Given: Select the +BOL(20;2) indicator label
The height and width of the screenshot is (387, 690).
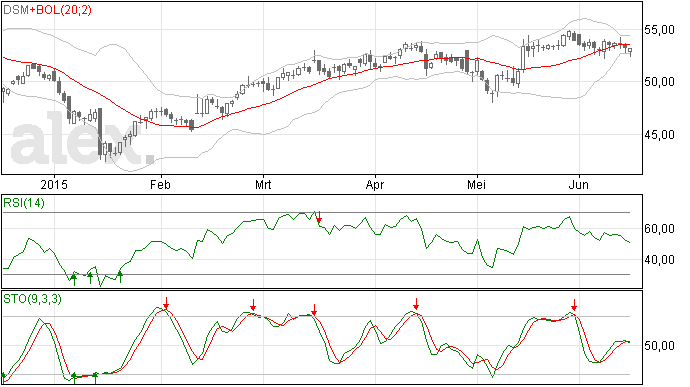Looking at the screenshot, I should tap(61, 10).
